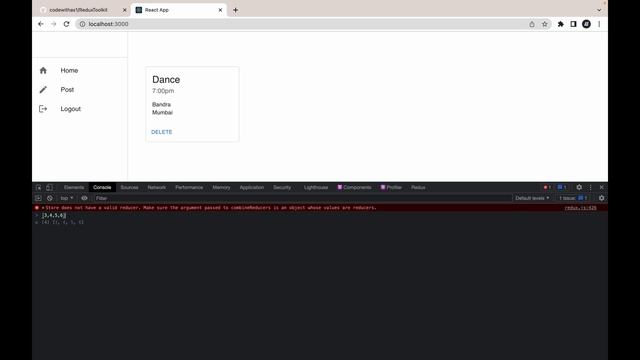
Task: Click the site info icon in address bar
Action: point(82,24)
